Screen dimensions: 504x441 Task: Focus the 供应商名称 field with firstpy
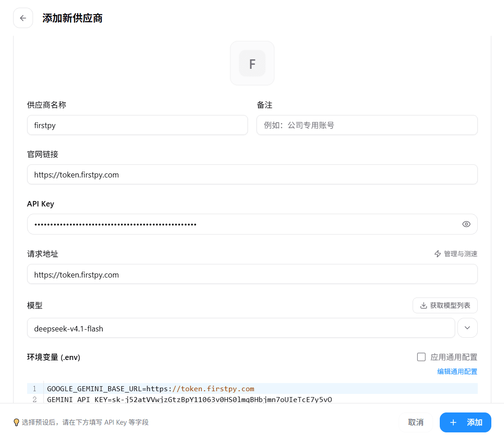[138, 125]
